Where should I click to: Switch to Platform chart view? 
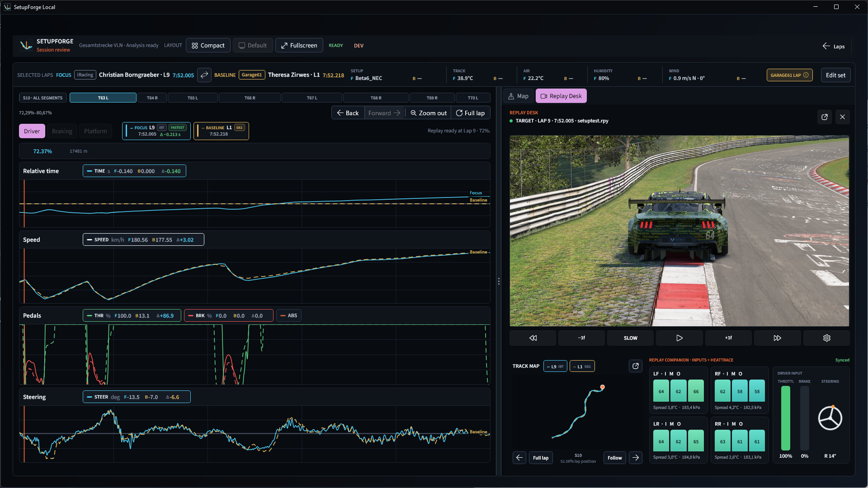(95, 131)
